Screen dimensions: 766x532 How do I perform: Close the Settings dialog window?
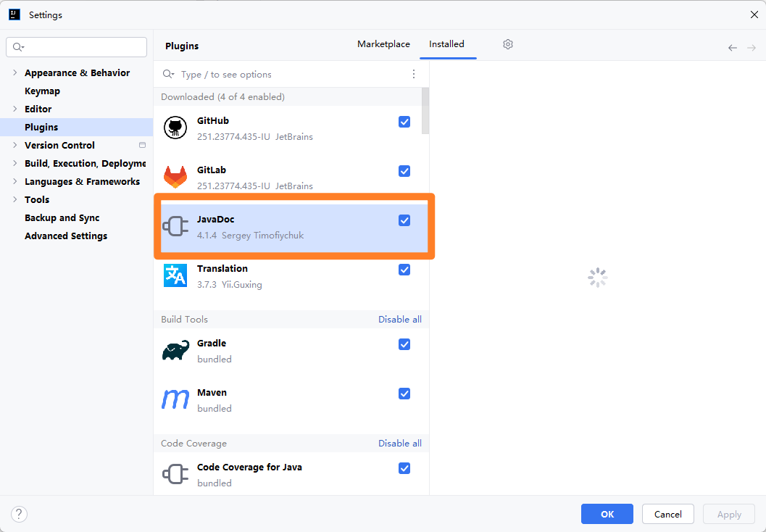point(754,14)
